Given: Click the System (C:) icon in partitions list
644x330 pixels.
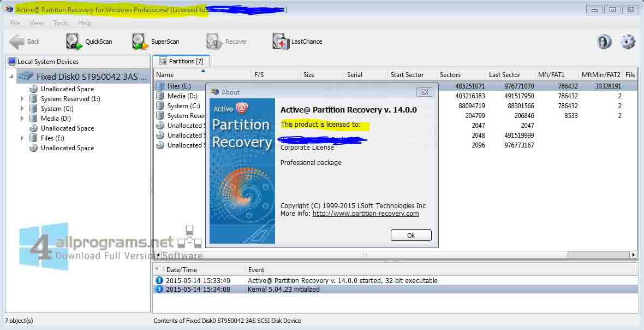Looking at the screenshot, I should [160, 106].
